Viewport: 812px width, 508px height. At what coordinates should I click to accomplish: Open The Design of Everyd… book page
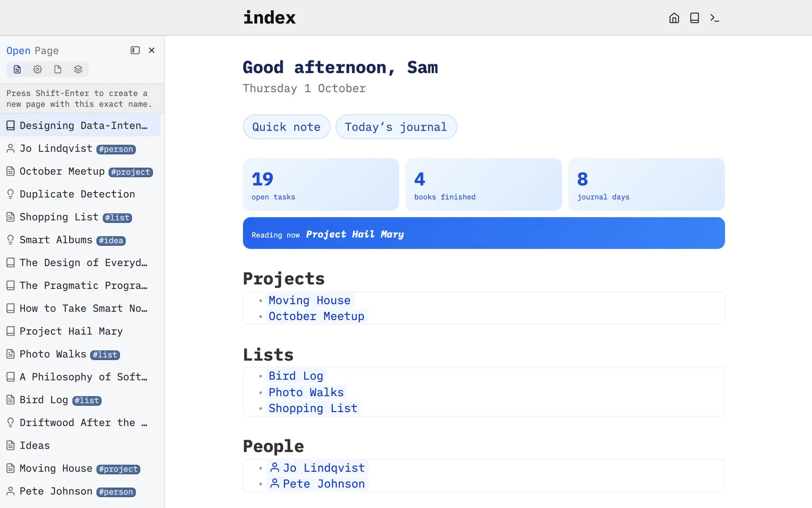[x=80, y=263]
